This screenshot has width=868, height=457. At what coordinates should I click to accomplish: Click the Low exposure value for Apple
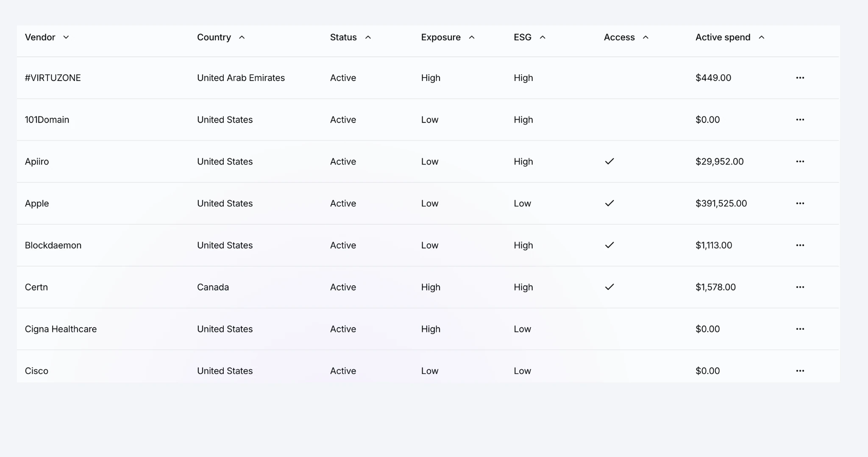point(430,203)
